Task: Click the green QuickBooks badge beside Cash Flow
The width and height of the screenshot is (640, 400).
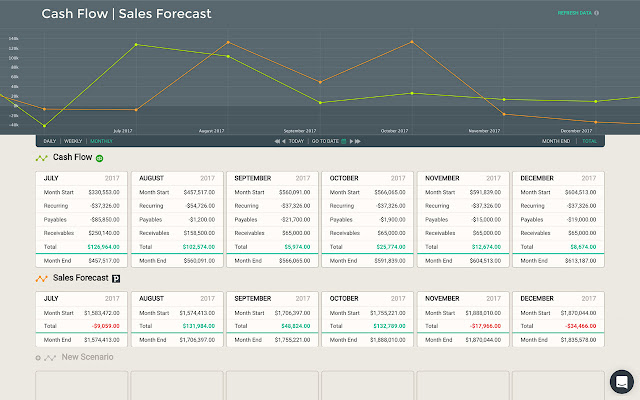Action: coord(99,158)
